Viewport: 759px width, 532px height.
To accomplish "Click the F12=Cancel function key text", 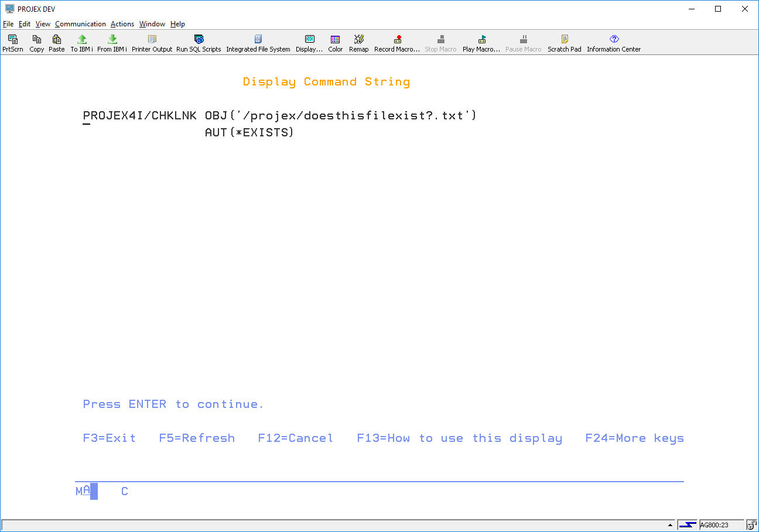I will coord(296,438).
